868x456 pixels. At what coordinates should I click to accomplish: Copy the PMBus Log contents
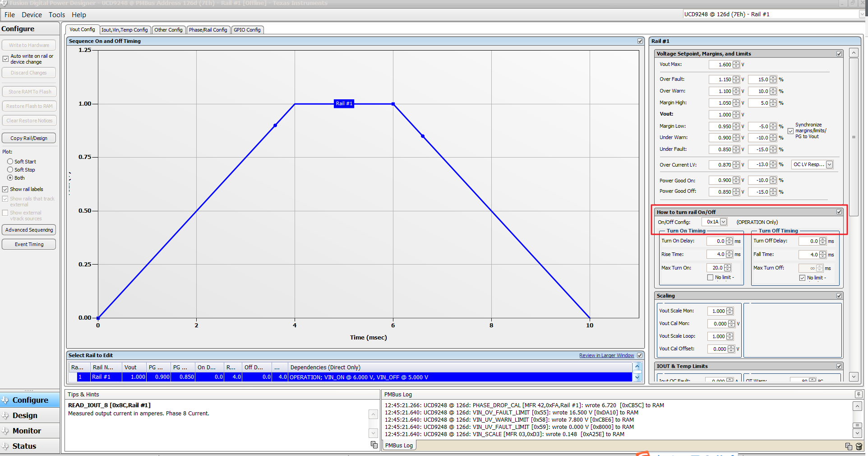[x=849, y=446]
